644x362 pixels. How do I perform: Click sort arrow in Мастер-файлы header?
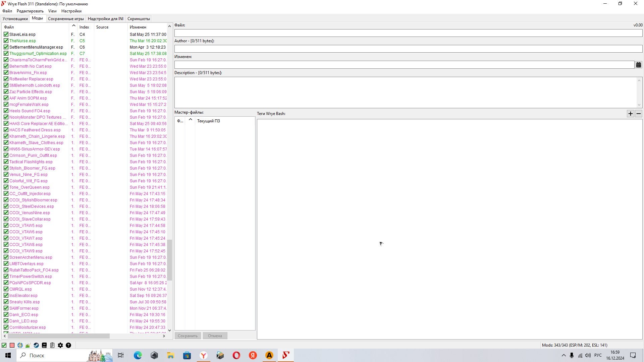coord(190,120)
